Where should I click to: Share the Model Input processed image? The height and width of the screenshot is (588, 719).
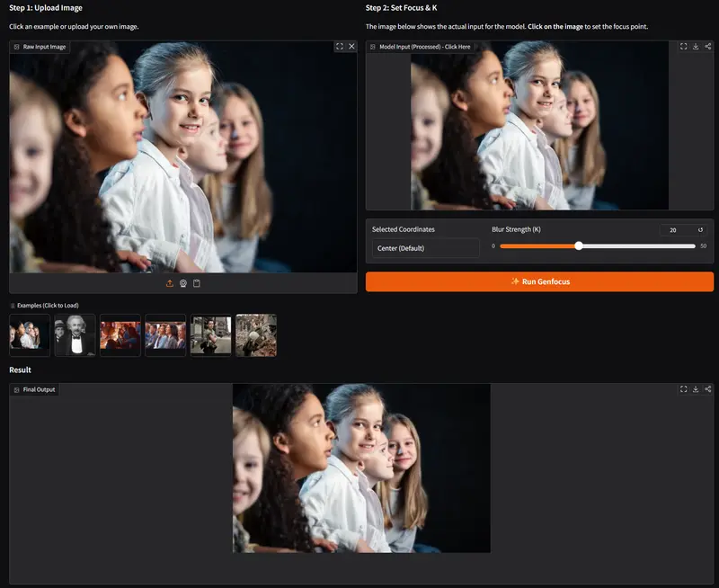(x=708, y=46)
